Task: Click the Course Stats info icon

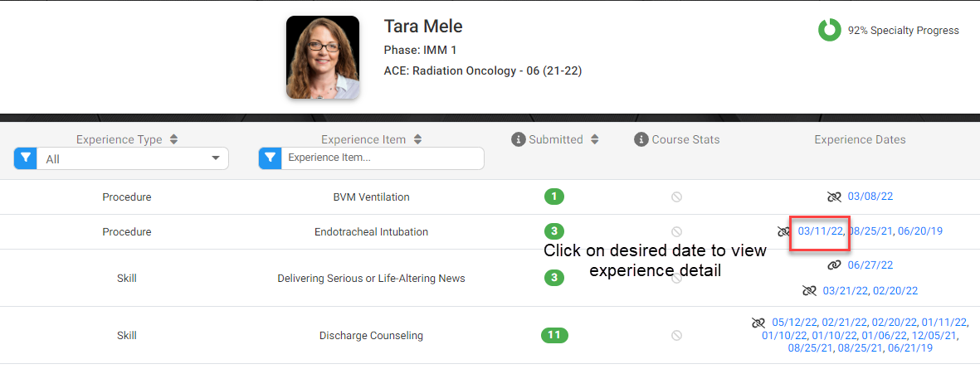Action: 640,140
